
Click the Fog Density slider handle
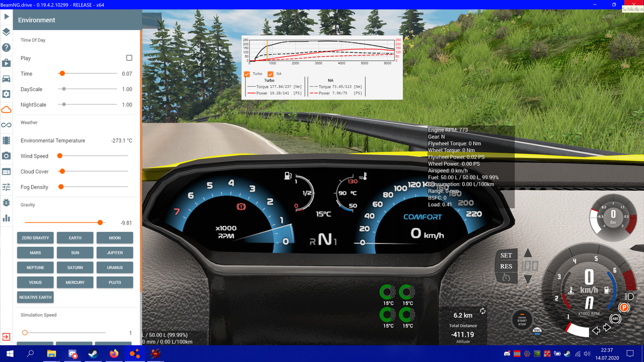61,187
